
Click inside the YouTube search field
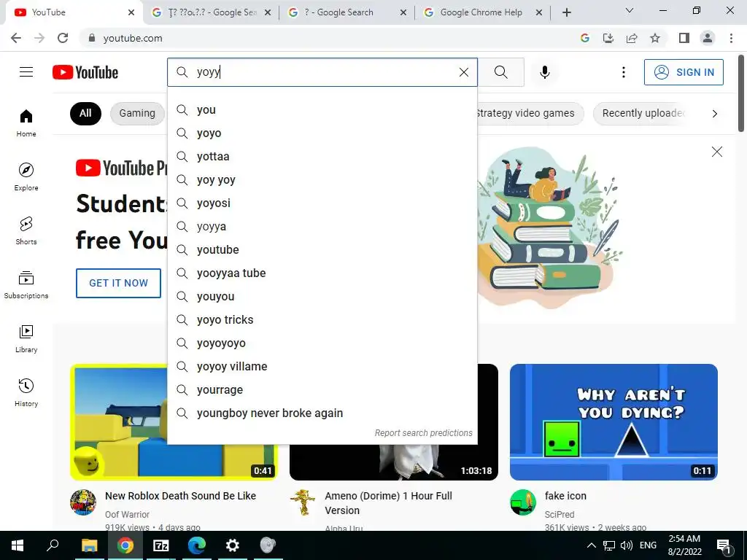324,72
